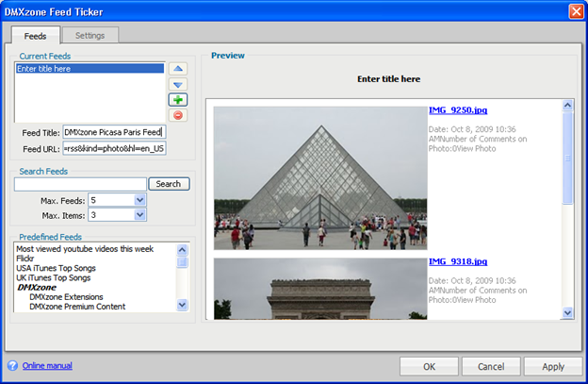This screenshot has height=384, width=588.
Task: Add a new feed with green plus
Action: coord(178,100)
